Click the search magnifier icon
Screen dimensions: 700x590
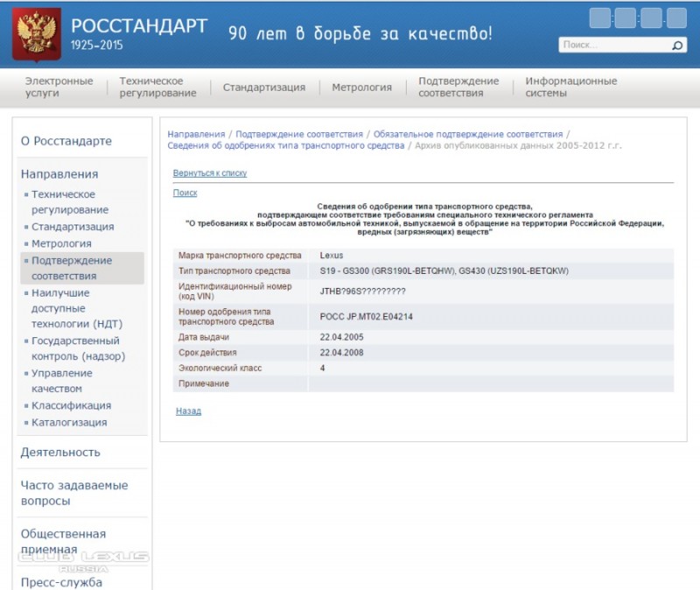click(x=677, y=46)
